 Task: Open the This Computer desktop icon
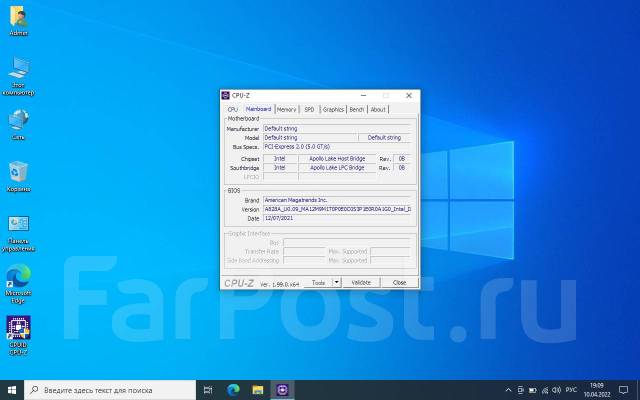[18, 68]
